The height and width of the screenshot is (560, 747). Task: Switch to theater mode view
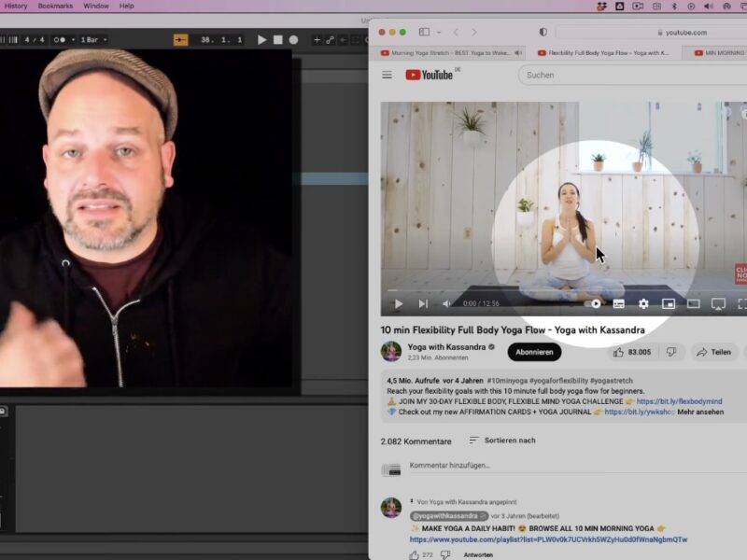694,303
